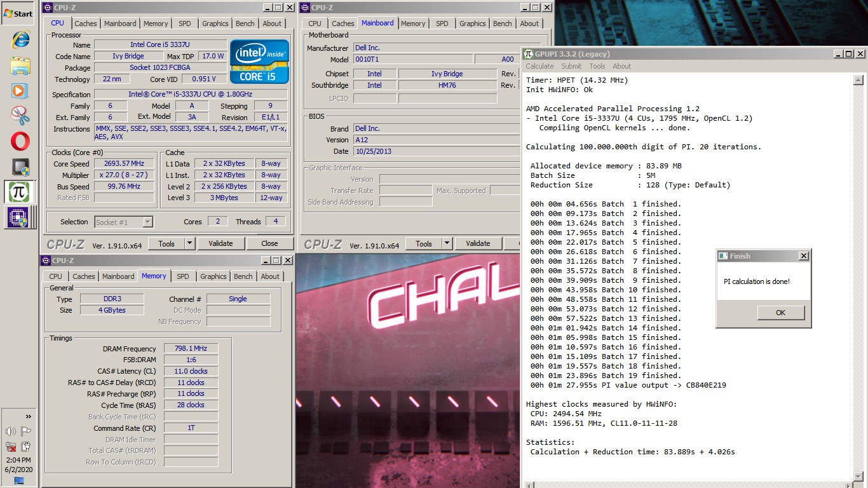Viewport: 868px width, 488px height.
Task: Click the taskbar clock showing 2:04 PM
Action: point(18,459)
